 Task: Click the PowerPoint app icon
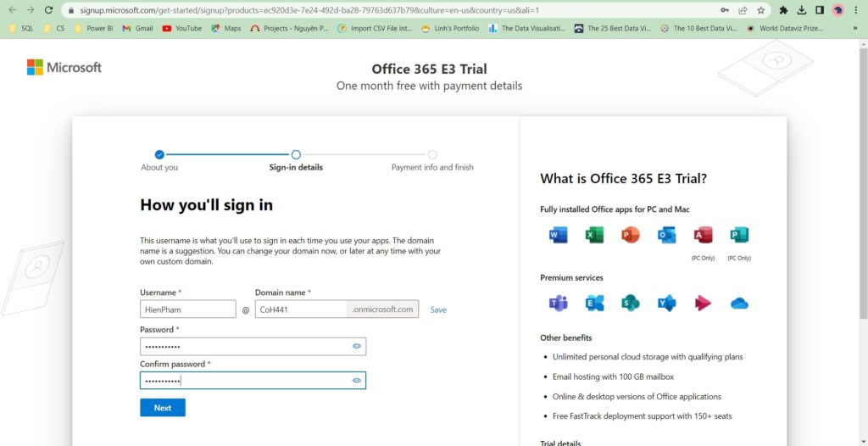[x=630, y=235]
